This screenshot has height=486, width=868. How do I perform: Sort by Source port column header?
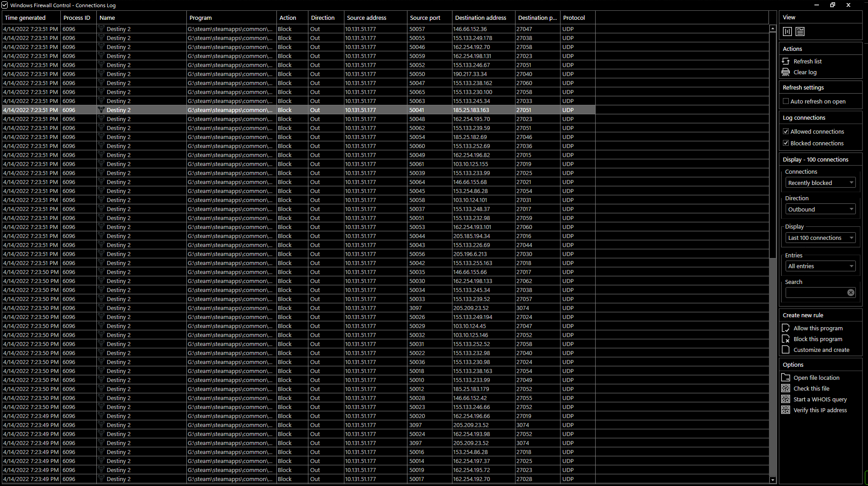425,18
